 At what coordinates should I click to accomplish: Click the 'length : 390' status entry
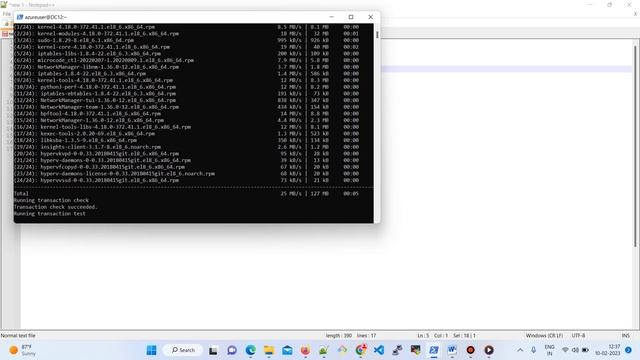339,336
